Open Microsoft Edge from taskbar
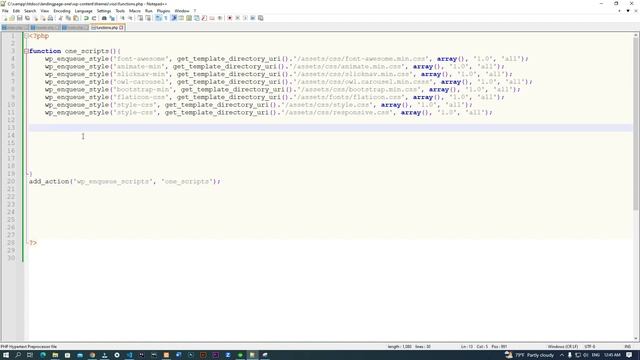The height and width of the screenshot is (360, 640). (x=43, y=355)
